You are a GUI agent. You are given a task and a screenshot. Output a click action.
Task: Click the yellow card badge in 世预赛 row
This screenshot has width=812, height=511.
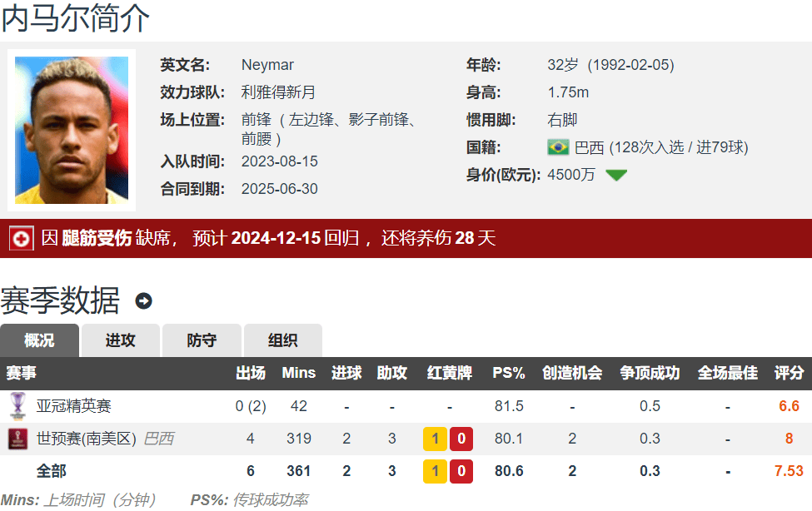(434, 439)
